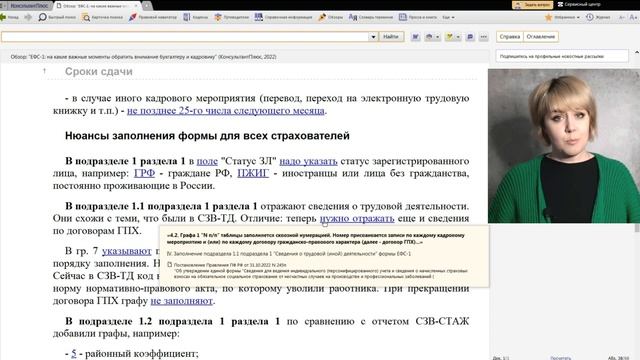This screenshot has height=360, width=640.
Task: Add the document bookmark icon
Action: 450,37
